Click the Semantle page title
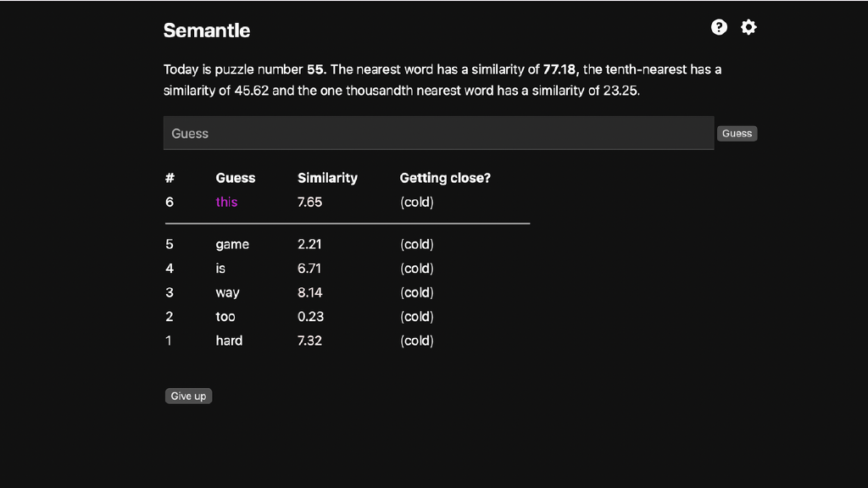 (207, 30)
